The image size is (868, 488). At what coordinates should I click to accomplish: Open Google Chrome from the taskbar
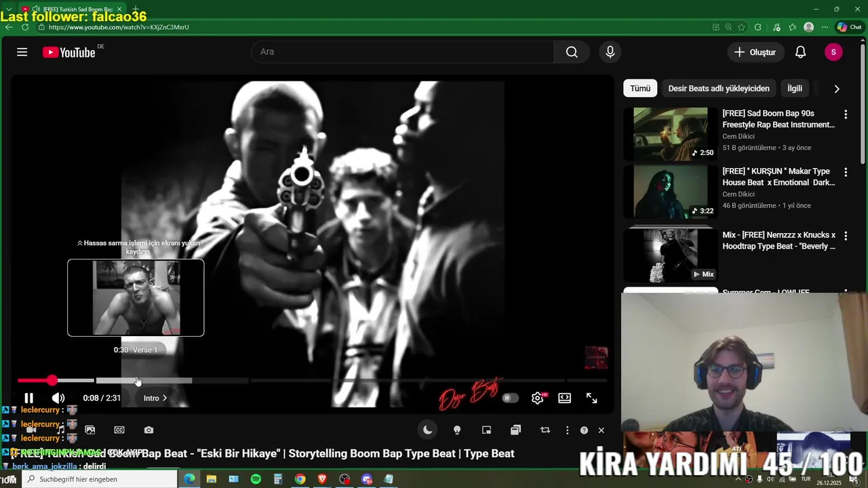[300, 479]
